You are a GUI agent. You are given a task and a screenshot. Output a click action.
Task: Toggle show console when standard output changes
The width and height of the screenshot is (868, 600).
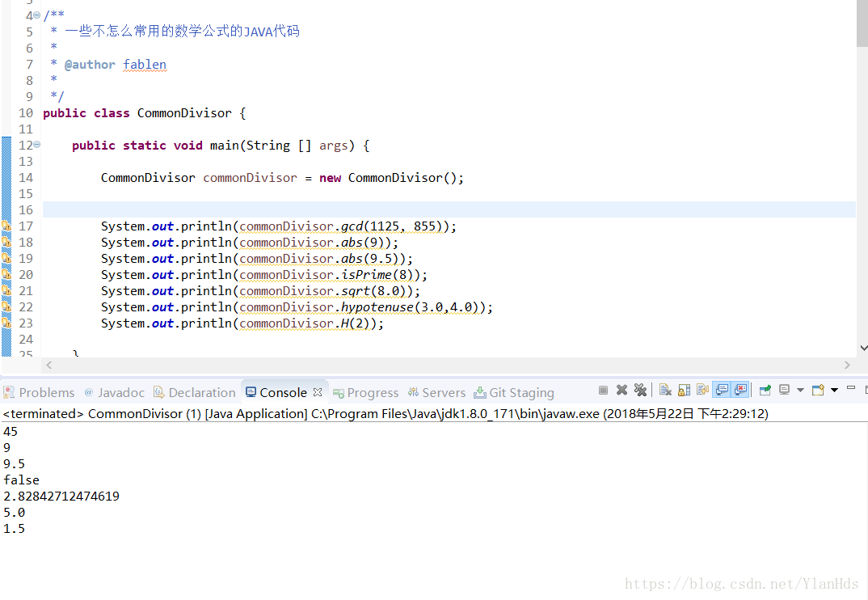coord(722,390)
